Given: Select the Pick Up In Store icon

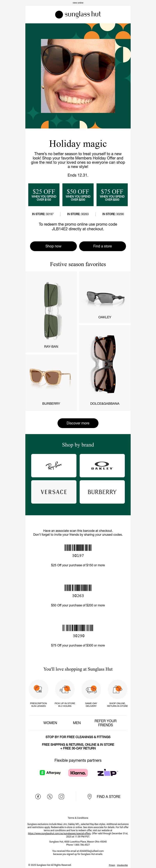Looking at the screenshot, I should click(65, 689).
